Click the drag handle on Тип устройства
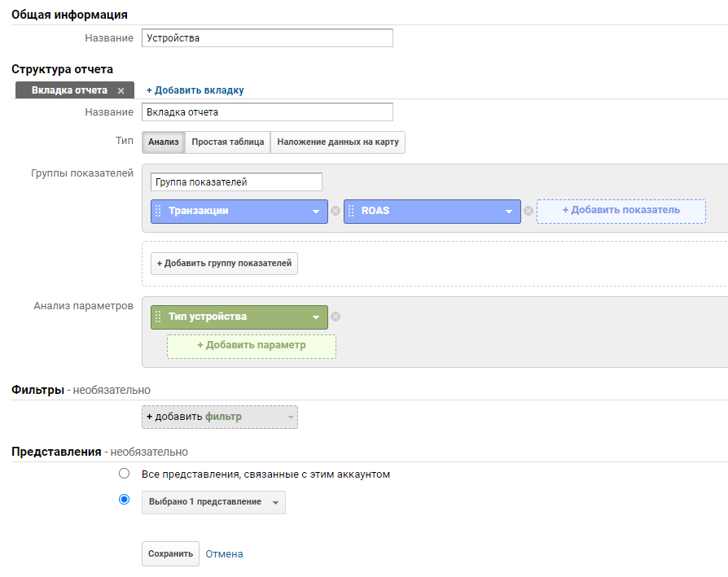 coord(158,317)
